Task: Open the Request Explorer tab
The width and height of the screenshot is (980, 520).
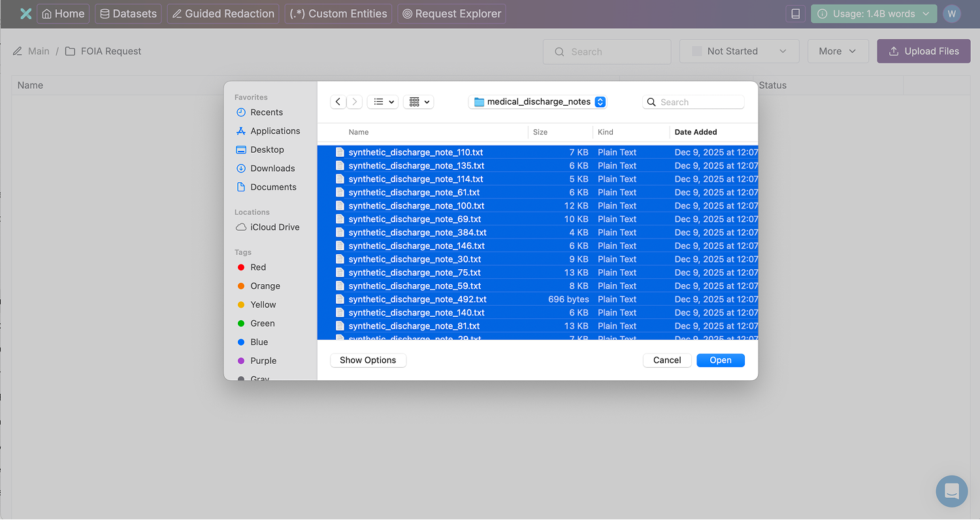Action: click(451, 14)
